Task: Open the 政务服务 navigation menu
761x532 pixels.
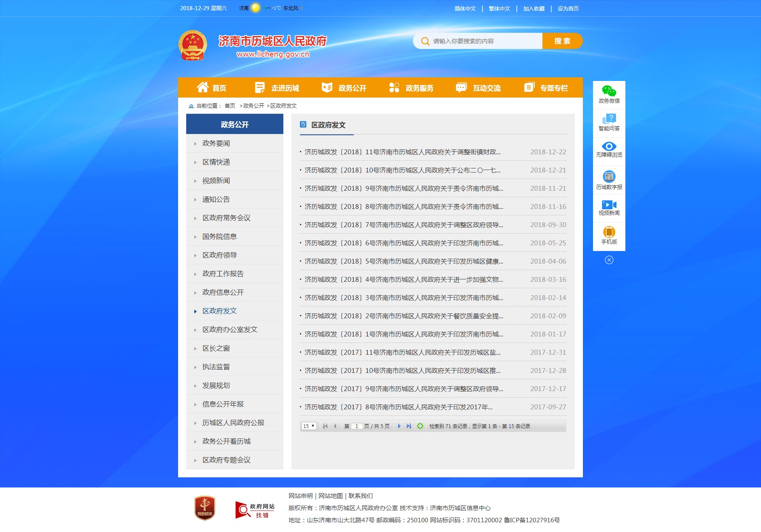Action: (411, 87)
